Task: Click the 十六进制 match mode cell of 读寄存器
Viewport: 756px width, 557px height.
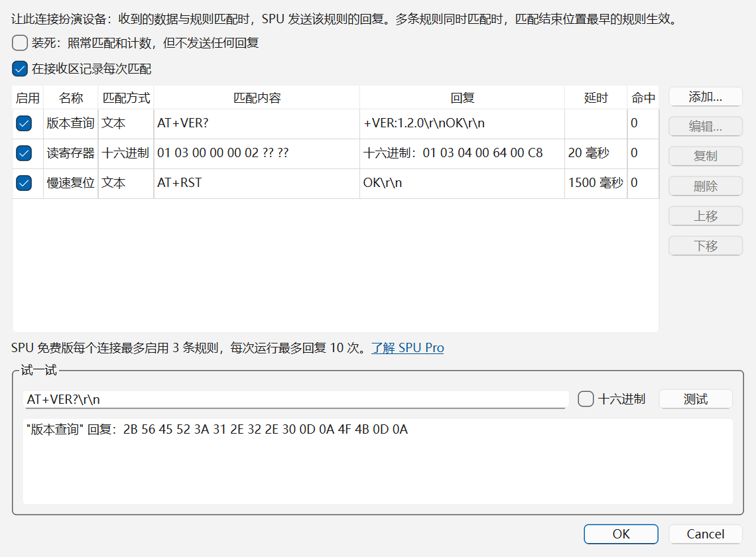Action: point(126,153)
